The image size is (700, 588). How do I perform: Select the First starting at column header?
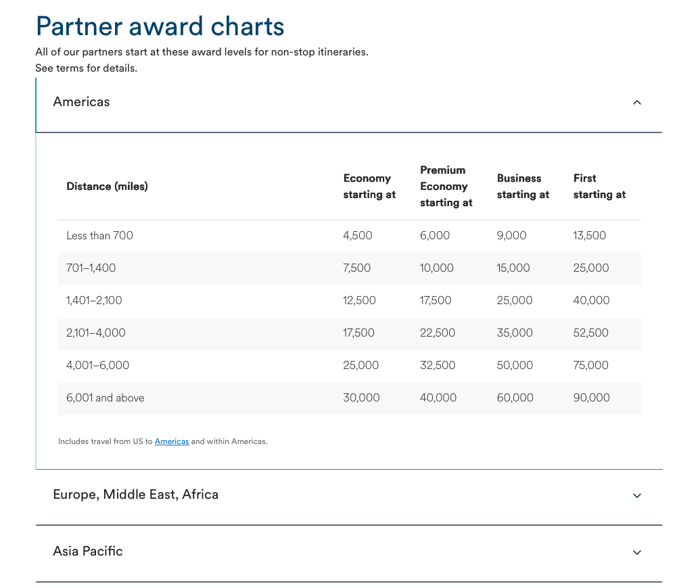click(599, 187)
